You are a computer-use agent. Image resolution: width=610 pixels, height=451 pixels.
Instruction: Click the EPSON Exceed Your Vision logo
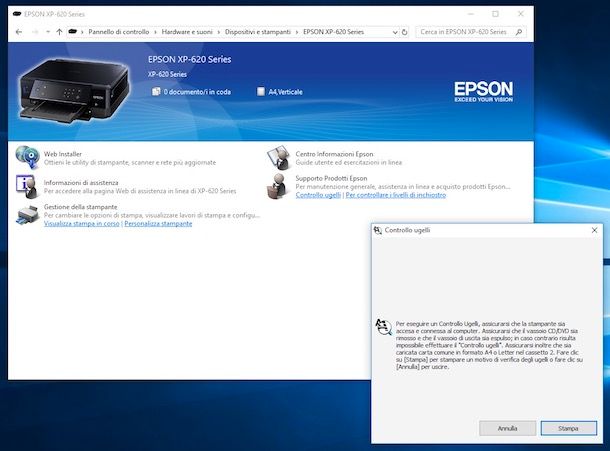[484, 92]
